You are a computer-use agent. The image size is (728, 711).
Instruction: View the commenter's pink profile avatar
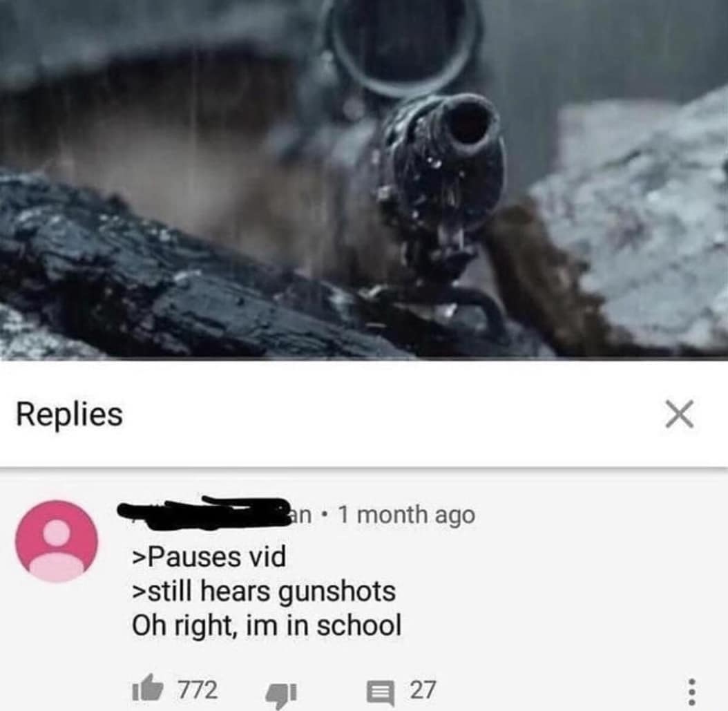[x=57, y=541]
